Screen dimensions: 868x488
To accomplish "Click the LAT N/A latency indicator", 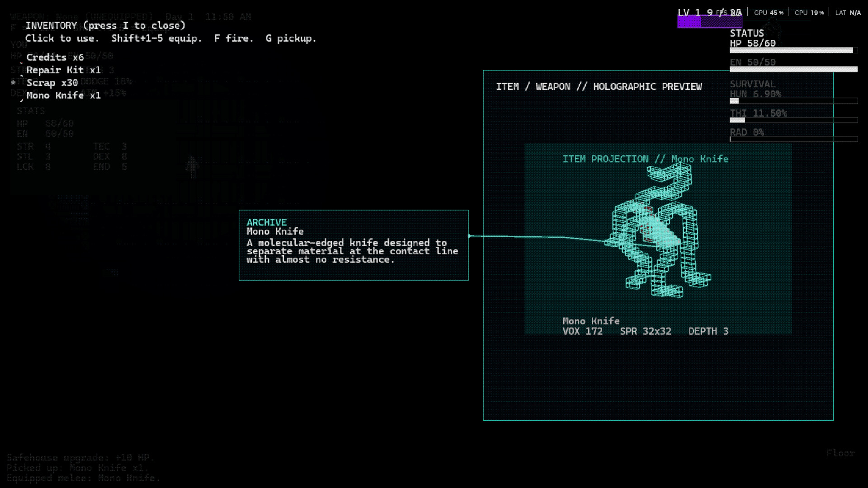I will coord(848,13).
